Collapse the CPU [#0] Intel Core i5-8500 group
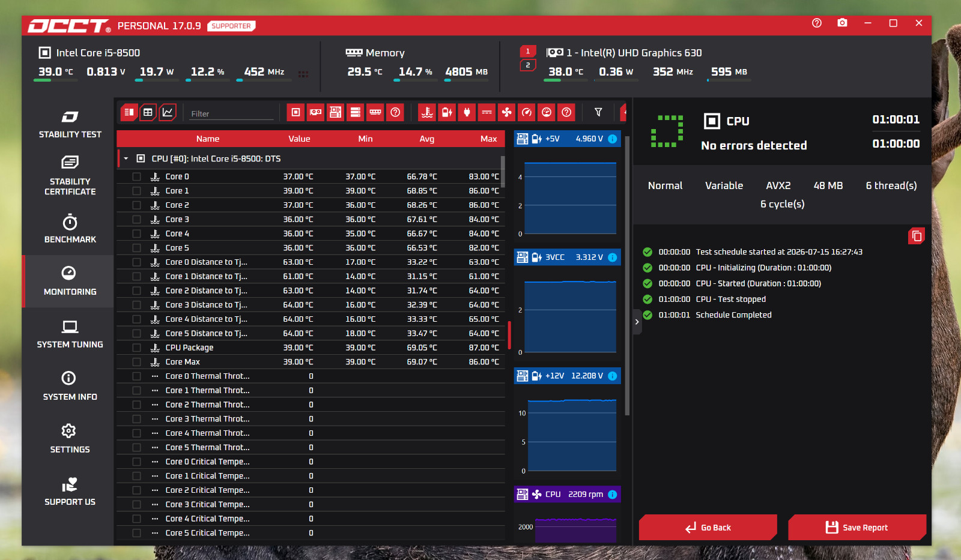 pos(126,158)
